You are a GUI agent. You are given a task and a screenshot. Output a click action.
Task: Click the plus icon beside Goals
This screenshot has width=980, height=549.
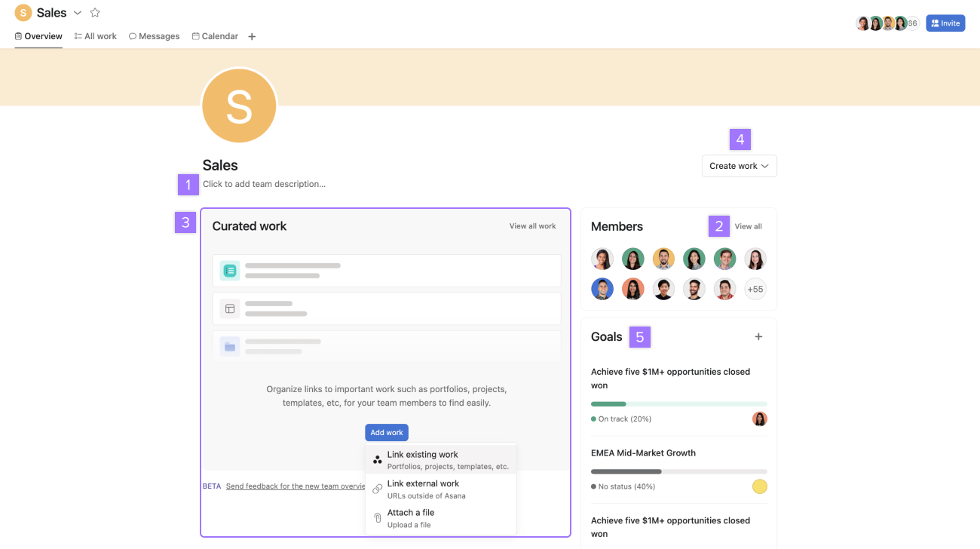(758, 337)
